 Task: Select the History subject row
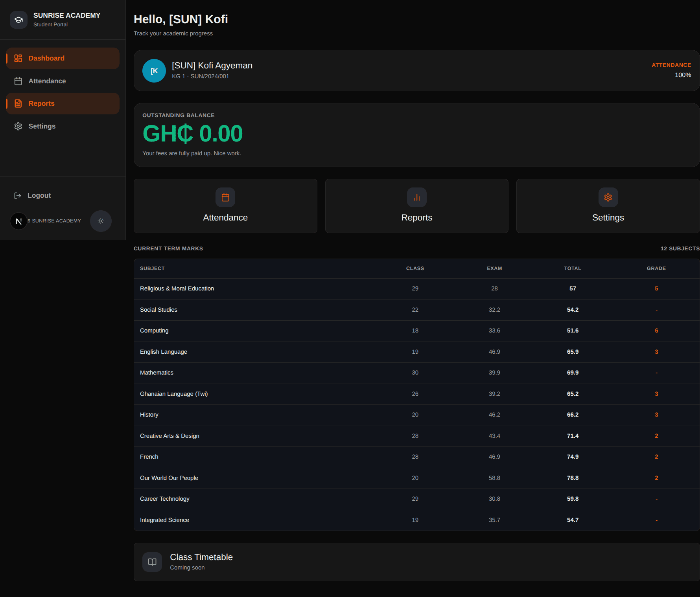click(x=417, y=415)
